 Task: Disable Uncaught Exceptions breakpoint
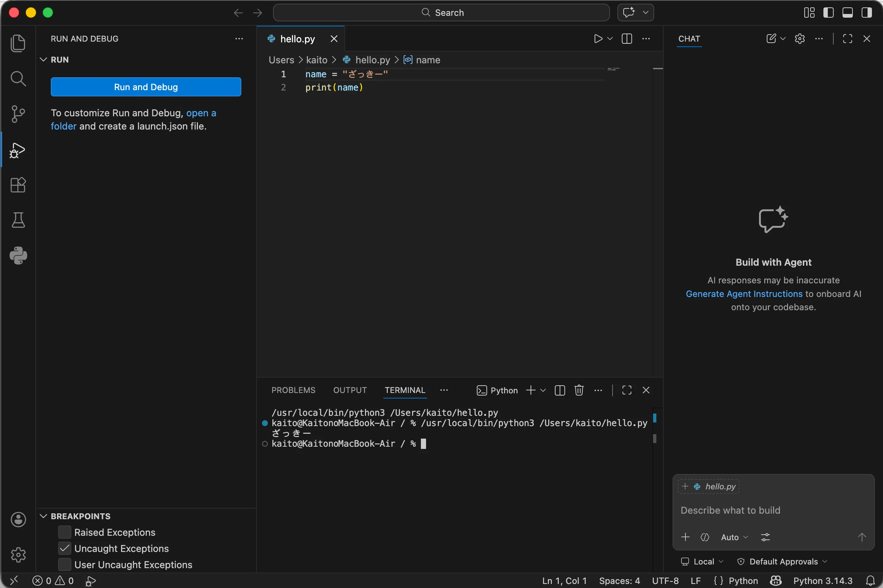[x=64, y=548]
